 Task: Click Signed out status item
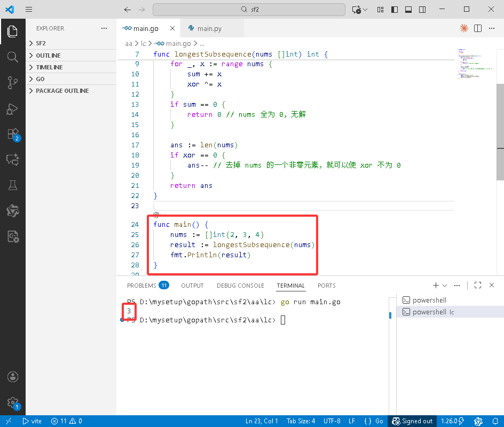point(412,421)
